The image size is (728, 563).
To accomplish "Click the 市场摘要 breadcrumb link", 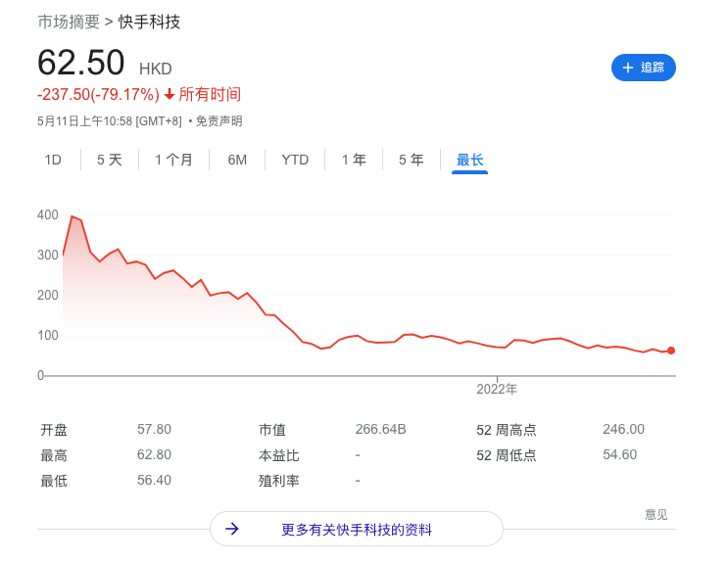I will pos(69,22).
